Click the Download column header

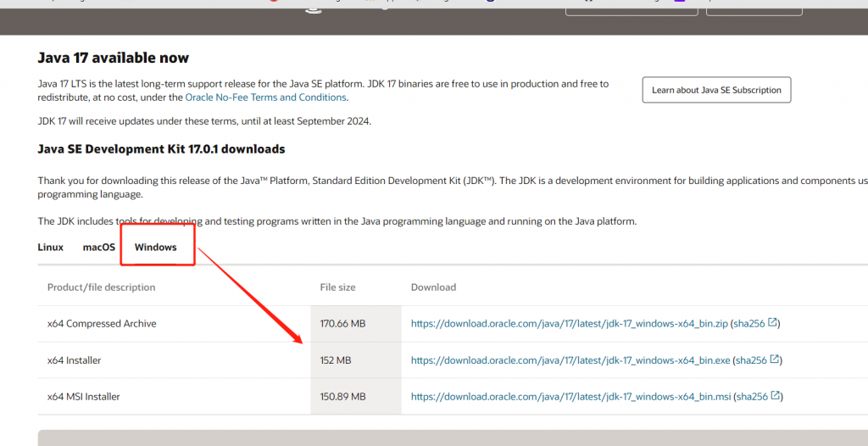point(433,287)
